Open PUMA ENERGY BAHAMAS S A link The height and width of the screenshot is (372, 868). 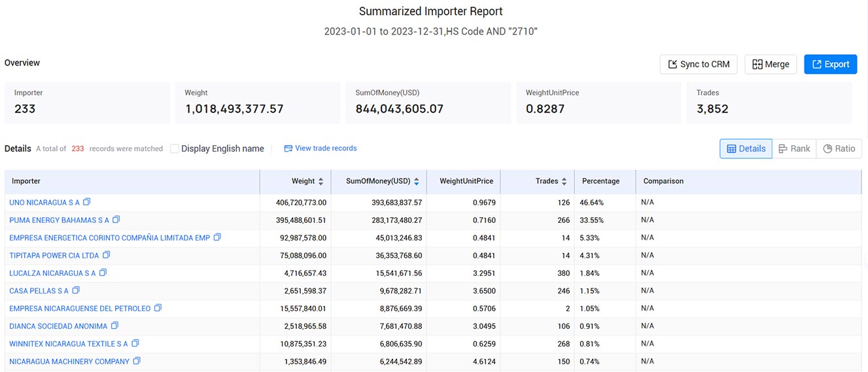[x=59, y=220]
